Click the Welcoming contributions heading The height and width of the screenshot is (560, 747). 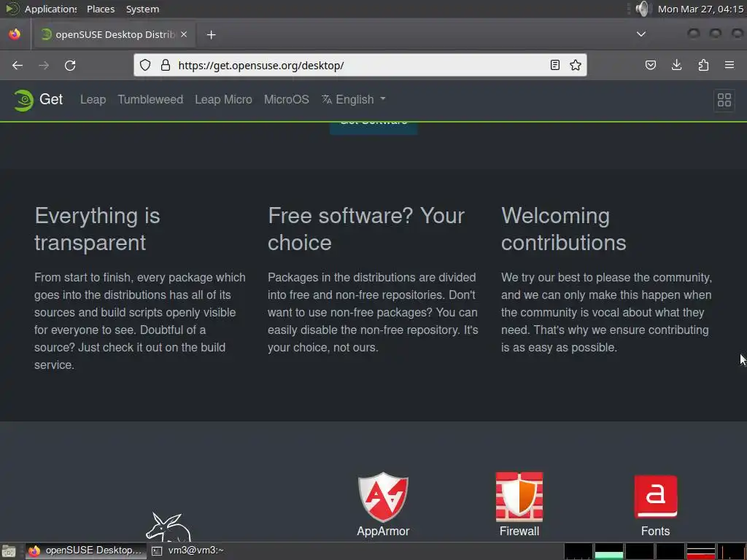pos(564,229)
